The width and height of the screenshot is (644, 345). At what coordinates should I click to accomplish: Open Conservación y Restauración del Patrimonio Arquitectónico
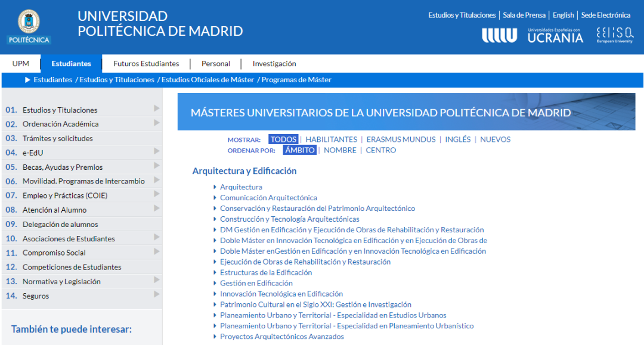tap(317, 209)
